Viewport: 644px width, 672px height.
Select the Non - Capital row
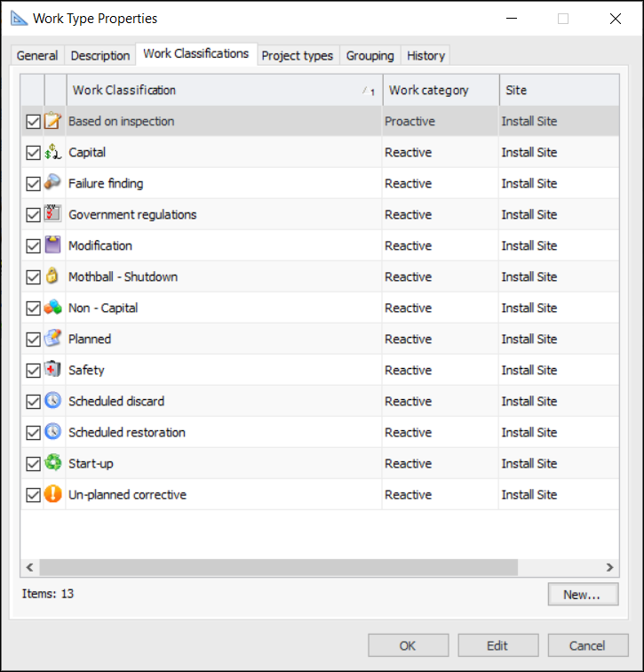click(x=222, y=308)
